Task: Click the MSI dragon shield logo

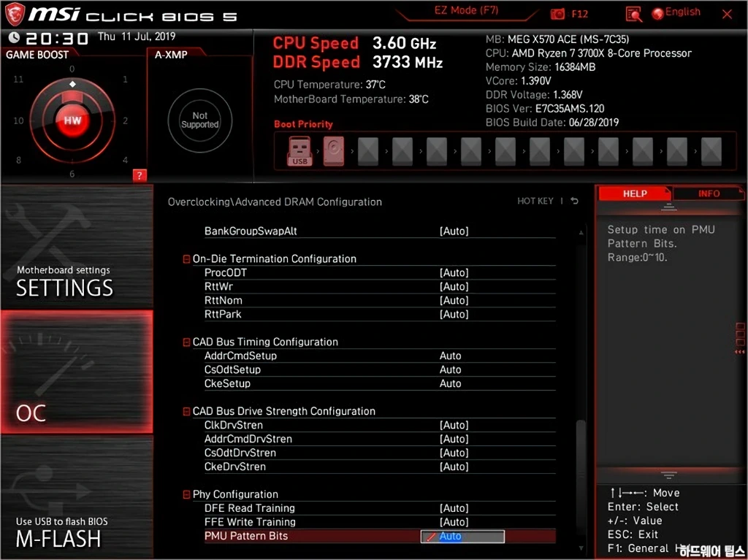Action: click(15, 15)
